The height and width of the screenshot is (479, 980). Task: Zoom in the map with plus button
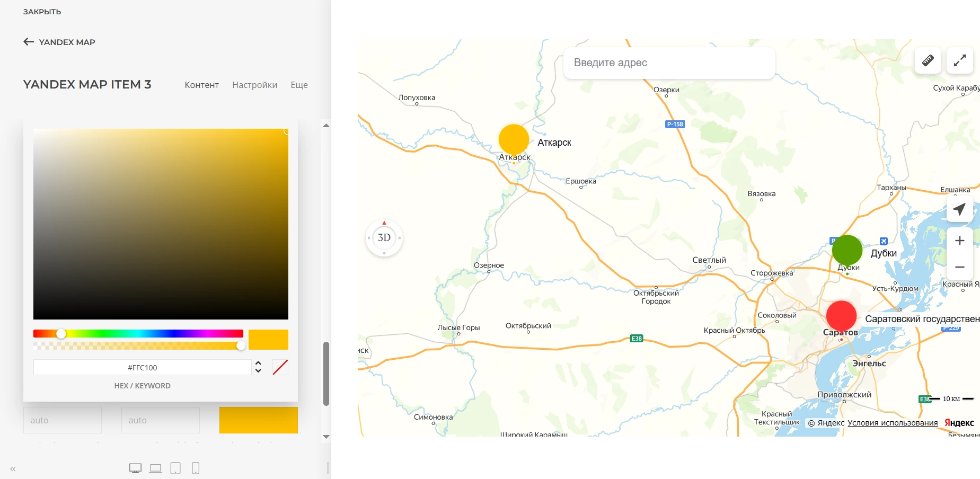tap(959, 241)
